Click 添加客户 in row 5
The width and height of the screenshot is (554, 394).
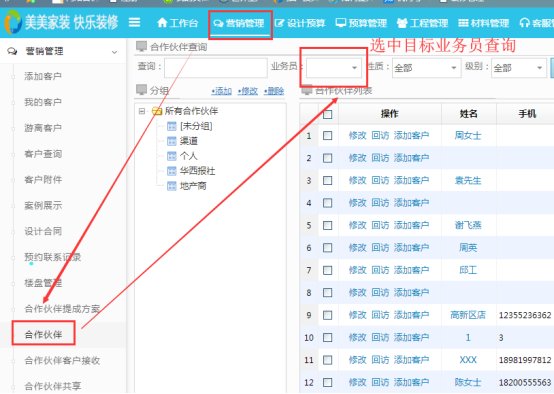point(411,225)
